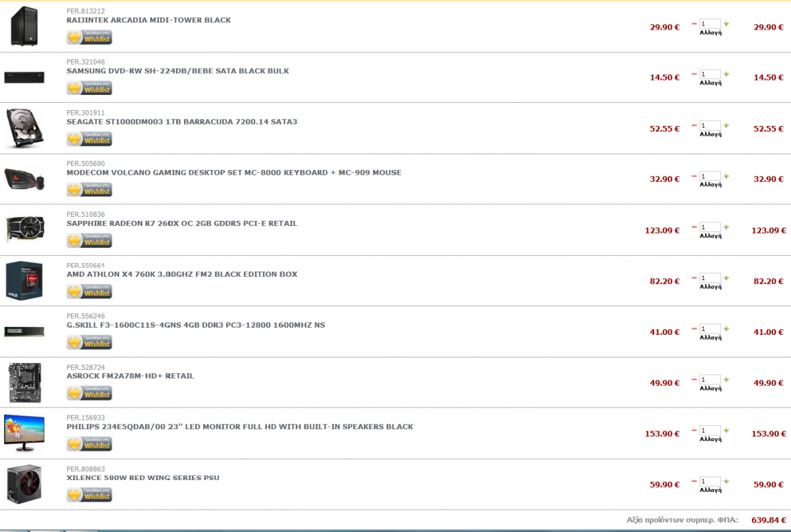
Task: Increase quantity of Philips monitor
Action: [726, 430]
